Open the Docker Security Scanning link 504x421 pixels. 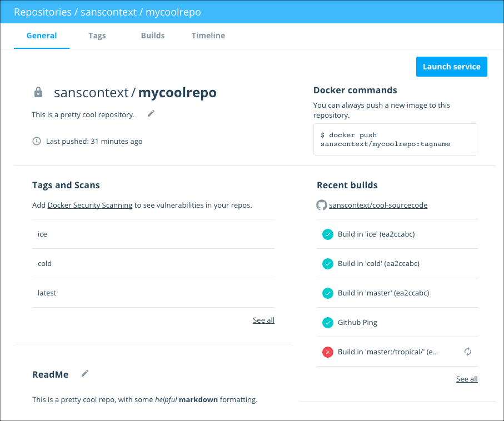click(89, 205)
